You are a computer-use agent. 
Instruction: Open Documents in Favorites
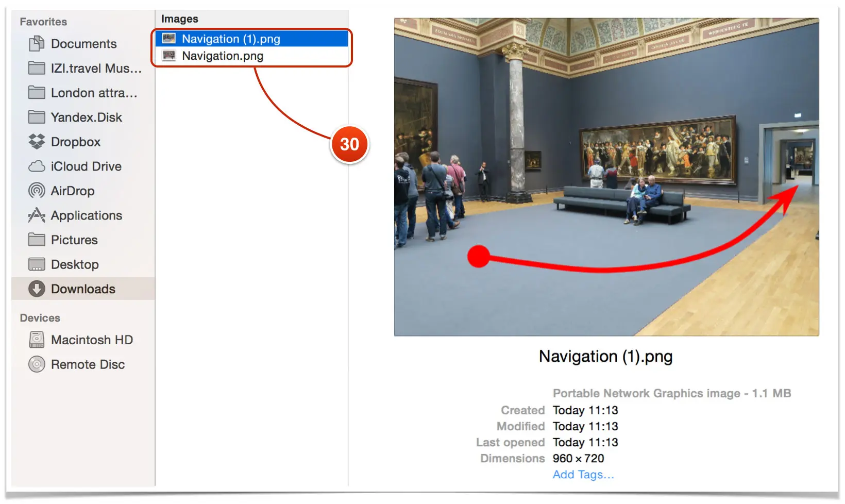83,44
